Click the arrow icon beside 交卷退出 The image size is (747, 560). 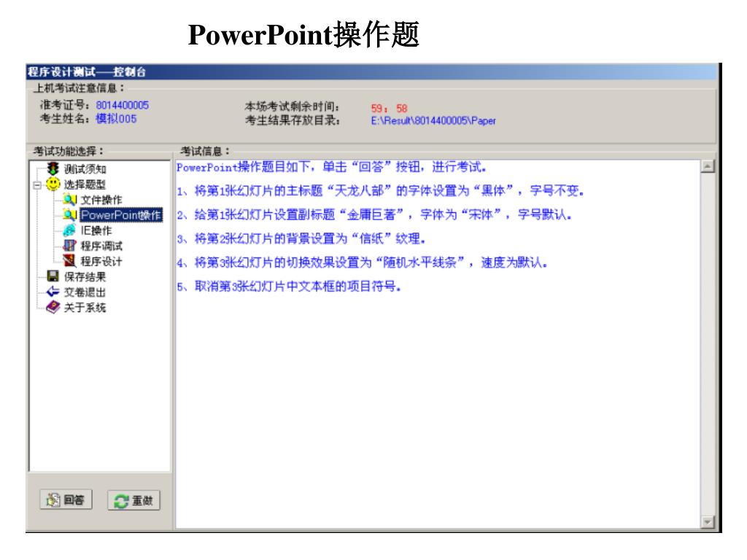(x=53, y=292)
